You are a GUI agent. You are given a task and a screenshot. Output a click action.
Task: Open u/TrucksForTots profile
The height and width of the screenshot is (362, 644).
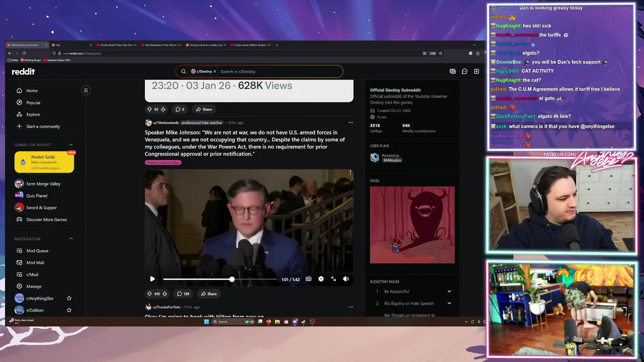[167, 307]
